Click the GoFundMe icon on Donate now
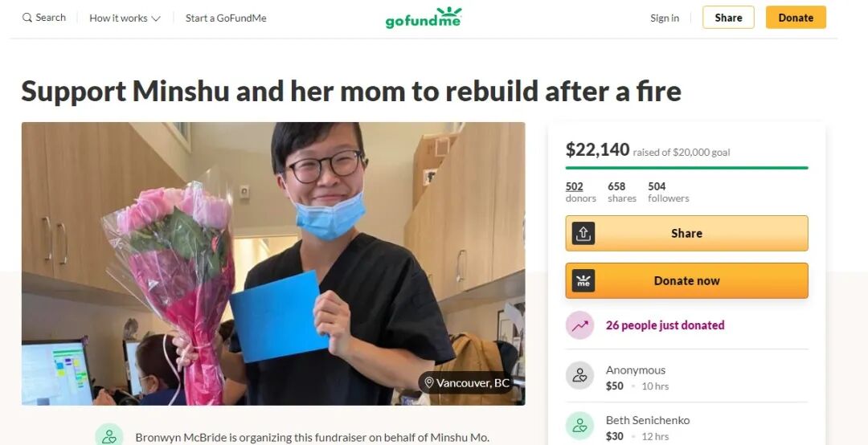The width and height of the screenshot is (868, 445). [583, 280]
